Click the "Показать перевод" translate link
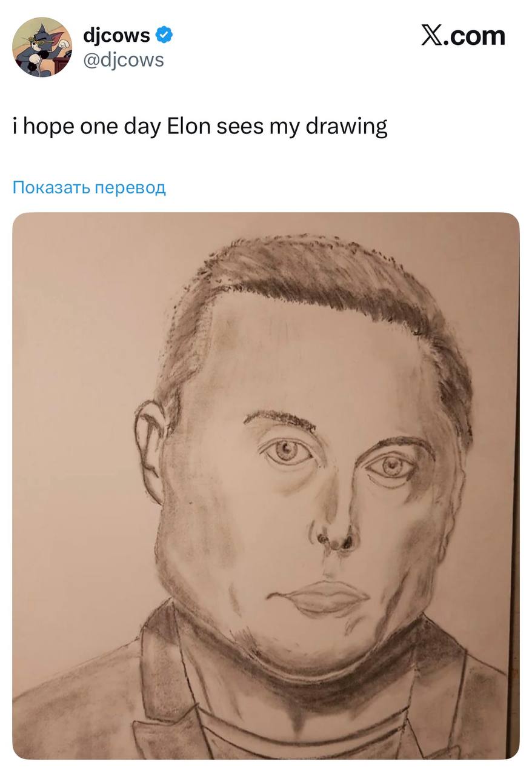The image size is (532, 776). [89, 187]
